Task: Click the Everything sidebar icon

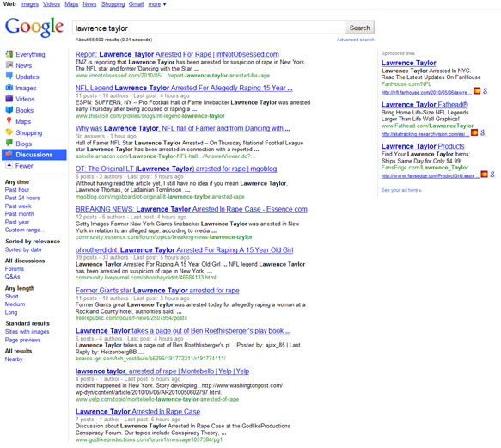Action: tap(9, 54)
